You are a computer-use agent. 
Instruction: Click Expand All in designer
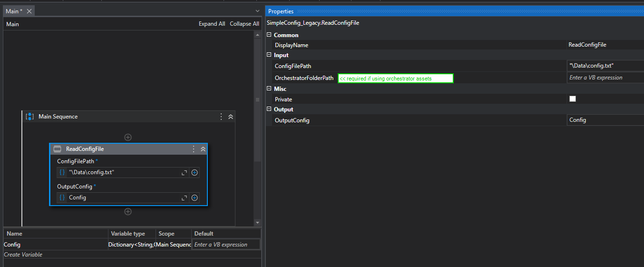click(x=212, y=24)
